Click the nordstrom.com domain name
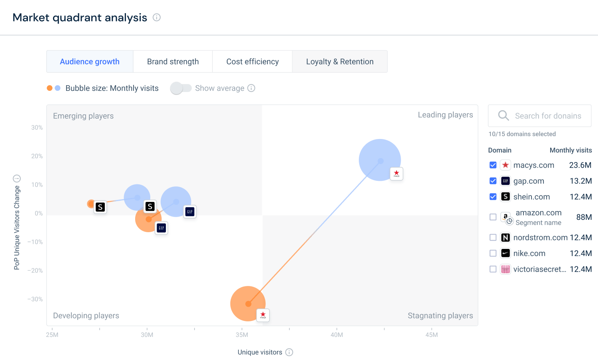598x364 pixels. point(540,237)
